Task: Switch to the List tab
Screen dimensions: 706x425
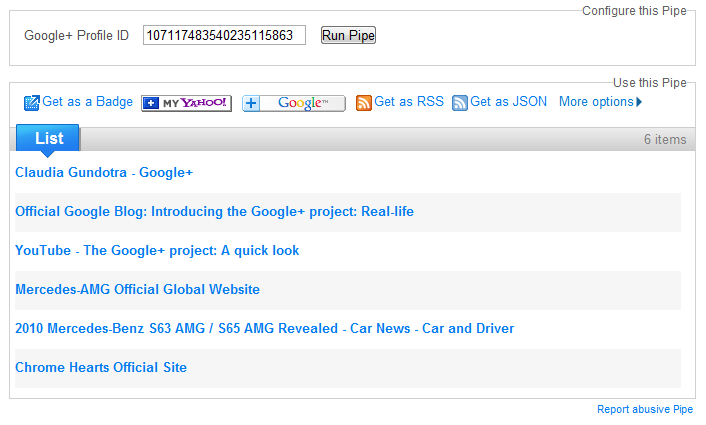Action: [x=48, y=138]
